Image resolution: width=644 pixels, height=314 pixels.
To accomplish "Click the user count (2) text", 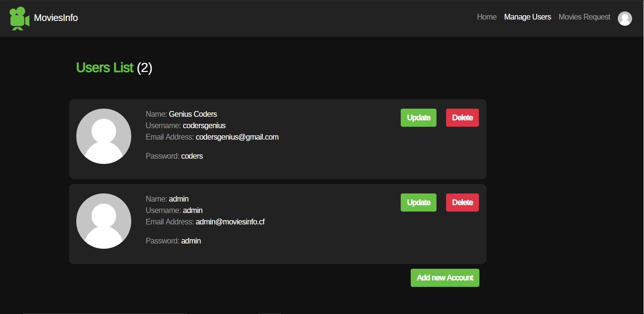I will [145, 68].
